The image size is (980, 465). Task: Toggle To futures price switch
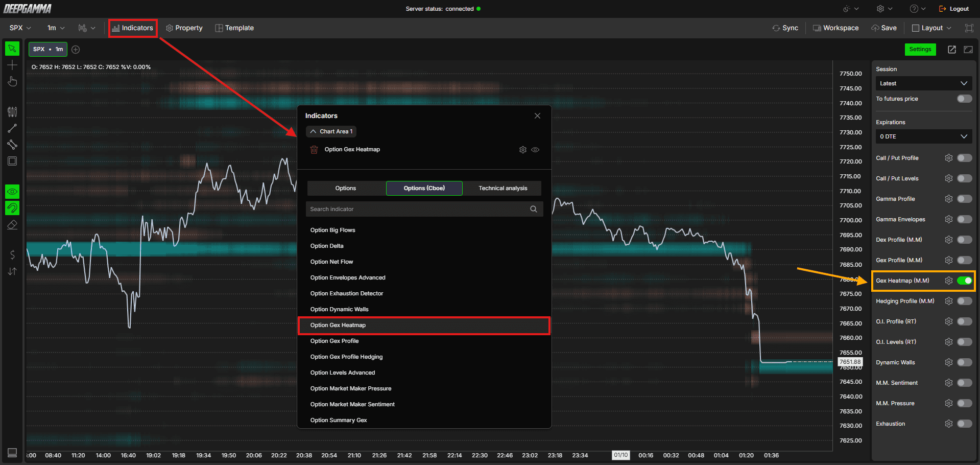pyautogui.click(x=965, y=99)
